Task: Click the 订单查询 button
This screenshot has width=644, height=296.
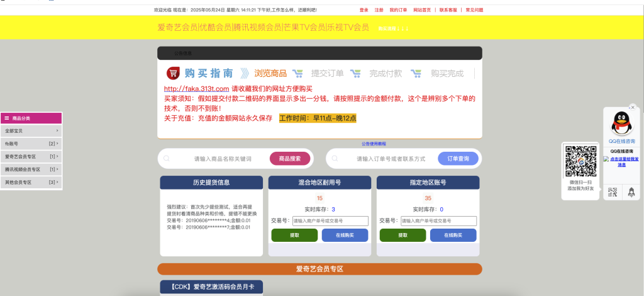Action: (458, 158)
